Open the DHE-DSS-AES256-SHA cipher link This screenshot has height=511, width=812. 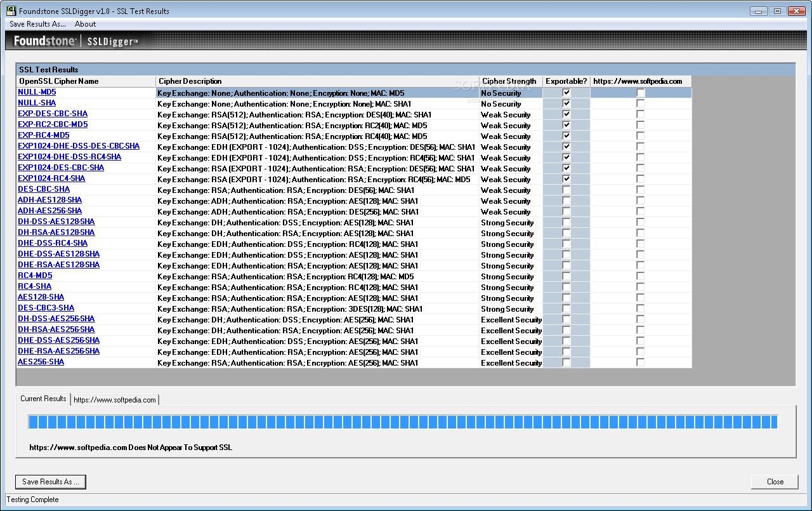point(59,340)
